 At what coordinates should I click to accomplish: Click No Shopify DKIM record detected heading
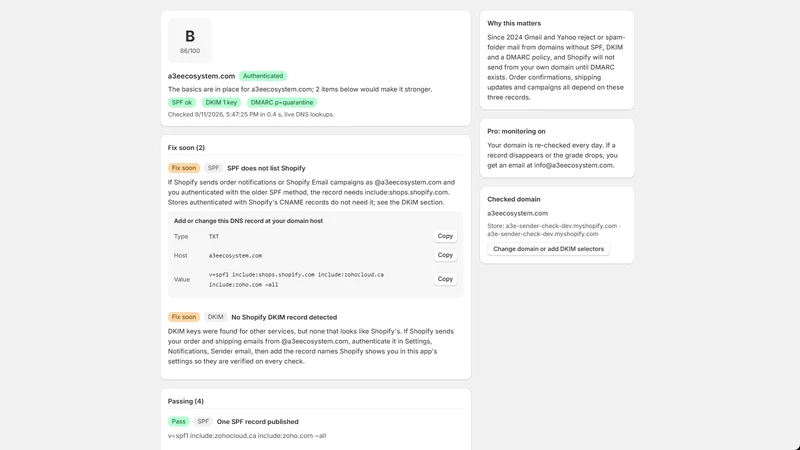pyautogui.click(x=284, y=317)
